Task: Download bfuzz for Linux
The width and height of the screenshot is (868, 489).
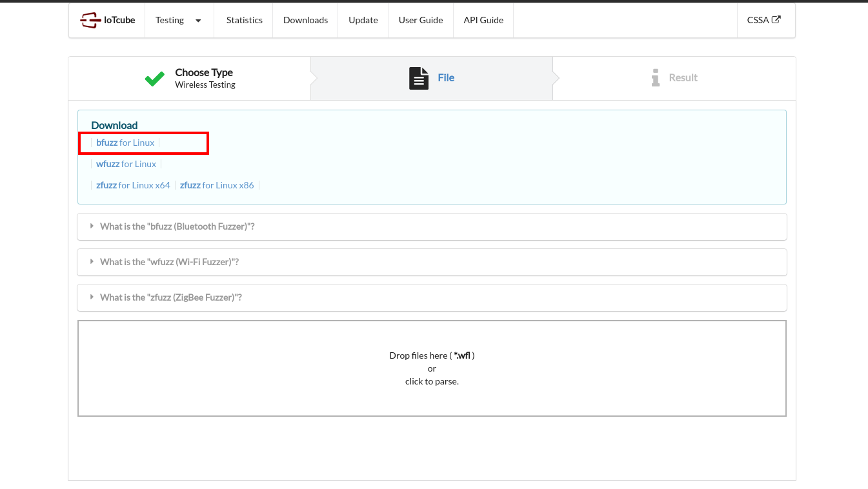Action: [x=125, y=143]
